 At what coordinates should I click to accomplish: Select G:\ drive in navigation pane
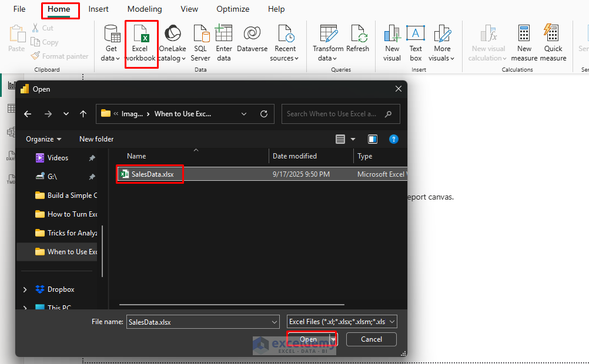[52, 177]
